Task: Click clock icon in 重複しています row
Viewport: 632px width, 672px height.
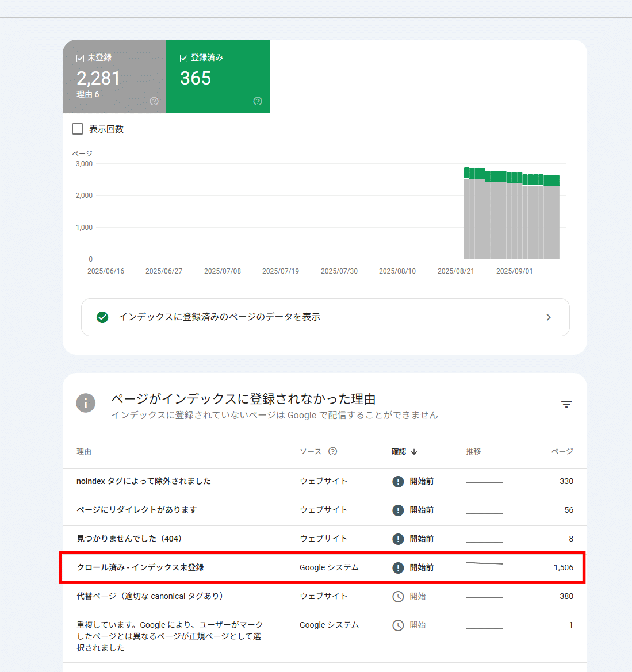Action: click(398, 625)
